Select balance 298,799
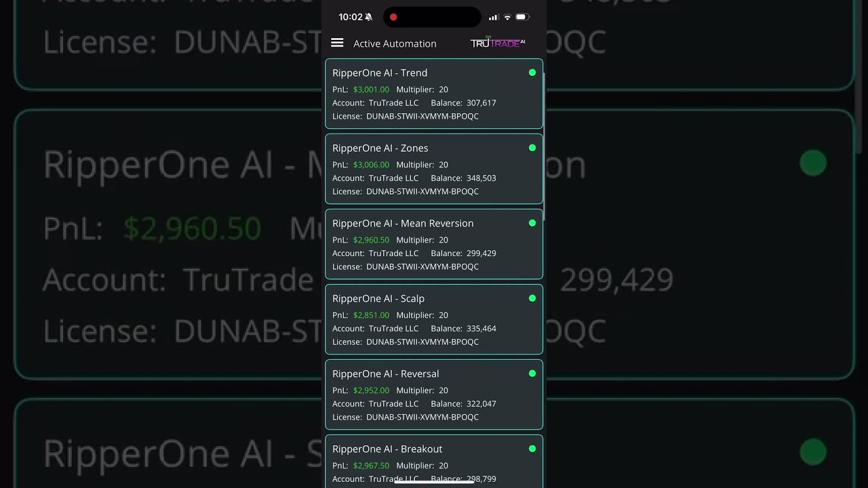 click(x=481, y=479)
